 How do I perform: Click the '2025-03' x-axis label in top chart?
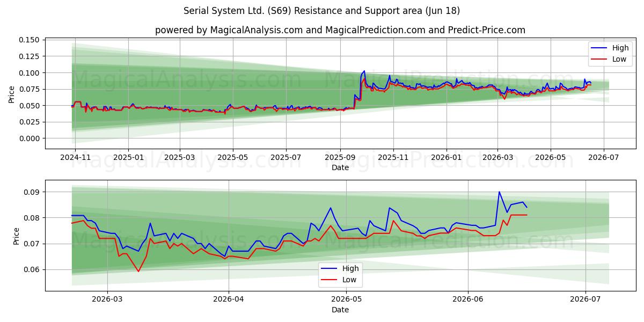coord(179,158)
